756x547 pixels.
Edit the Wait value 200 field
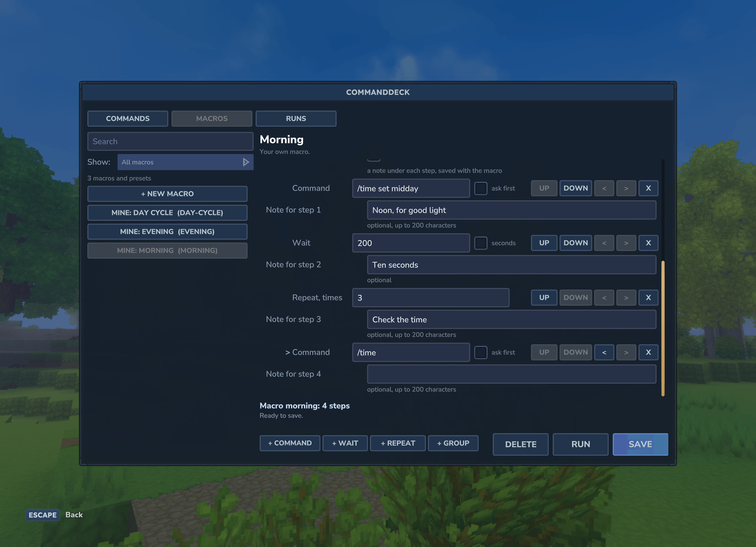point(411,243)
